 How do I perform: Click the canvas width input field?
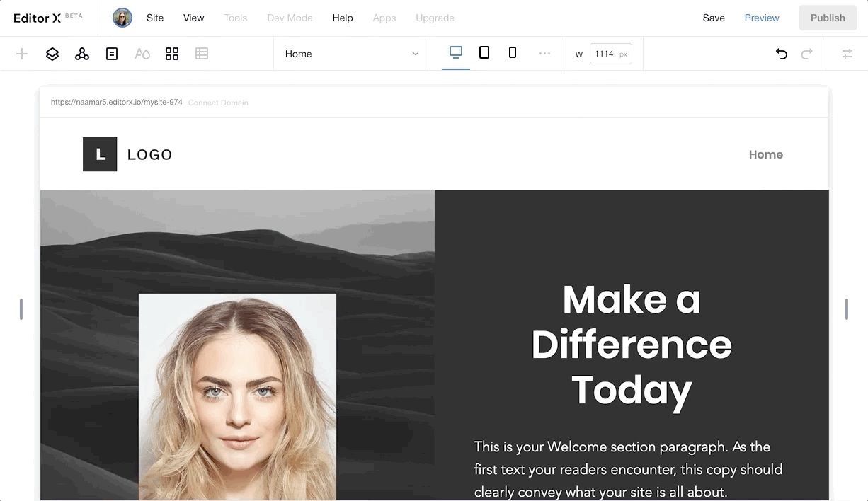pos(610,54)
